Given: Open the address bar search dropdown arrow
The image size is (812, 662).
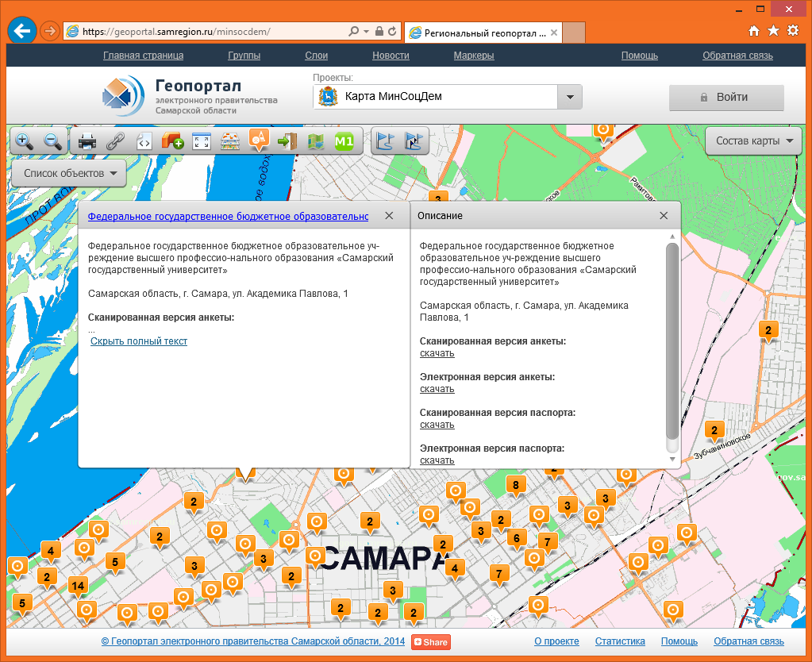Looking at the screenshot, I should click(x=366, y=32).
